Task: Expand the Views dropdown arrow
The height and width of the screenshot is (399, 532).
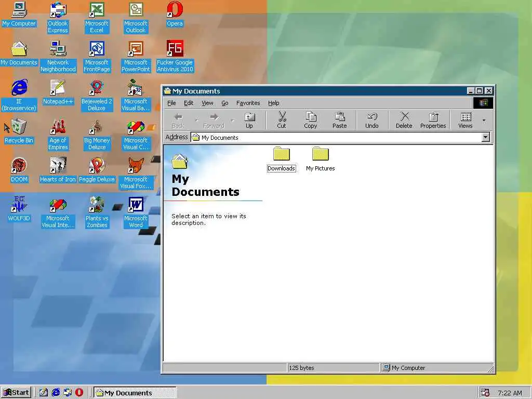Action: coord(484,120)
